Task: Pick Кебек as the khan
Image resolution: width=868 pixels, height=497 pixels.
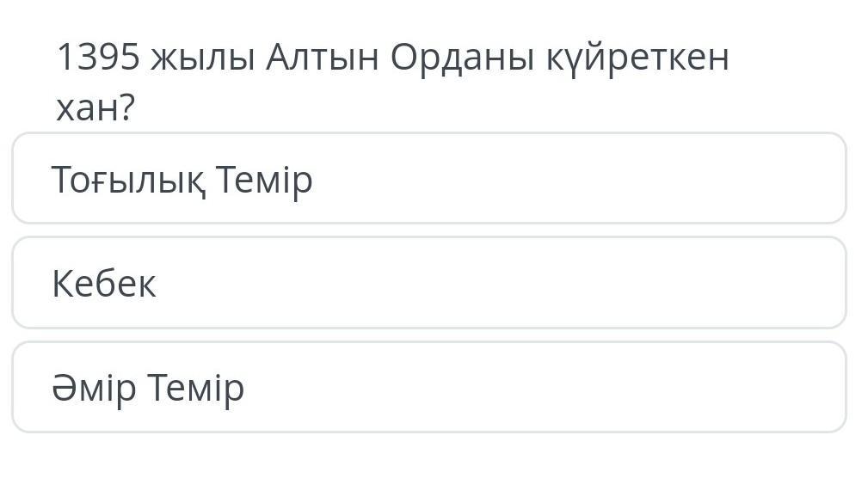Action: click(429, 283)
